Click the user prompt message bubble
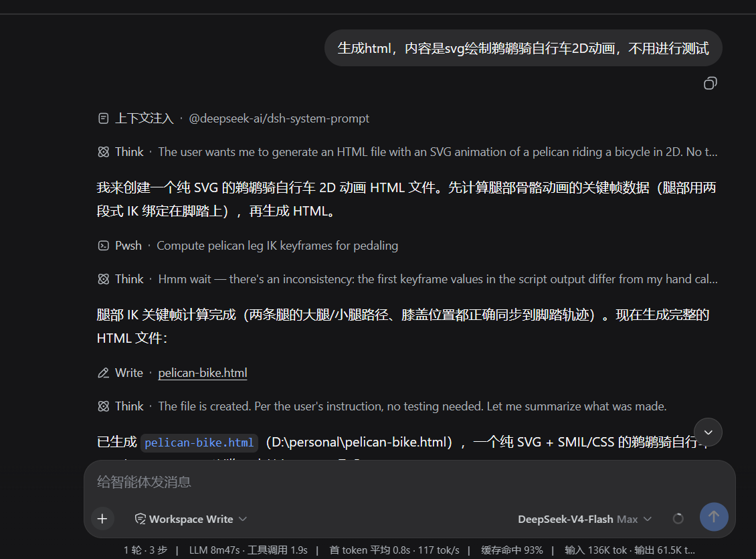The height and width of the screenshot is (559, 756). [x=523, y=48]
